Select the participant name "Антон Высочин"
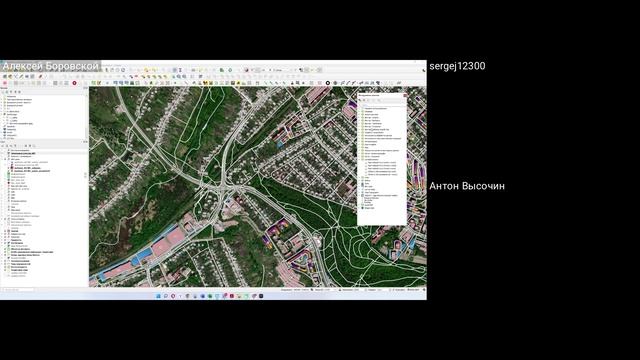This screenshot has width=640, height=360. coord(467,186)
